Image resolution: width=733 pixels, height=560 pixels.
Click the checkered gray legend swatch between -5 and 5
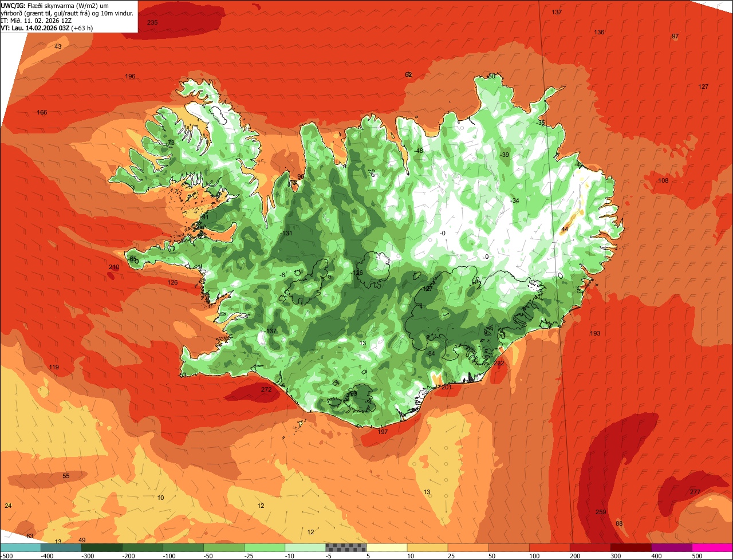346,547
